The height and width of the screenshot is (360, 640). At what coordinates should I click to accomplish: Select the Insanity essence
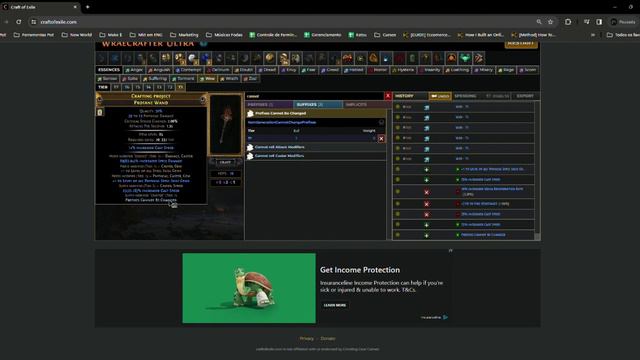coord(430,70)
